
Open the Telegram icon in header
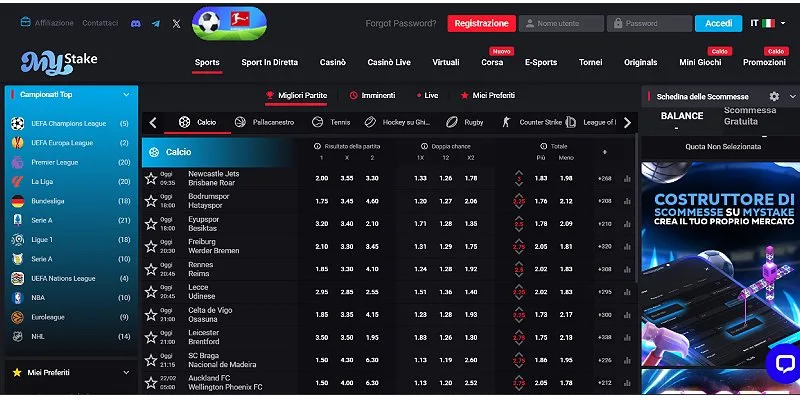point(156,23)
